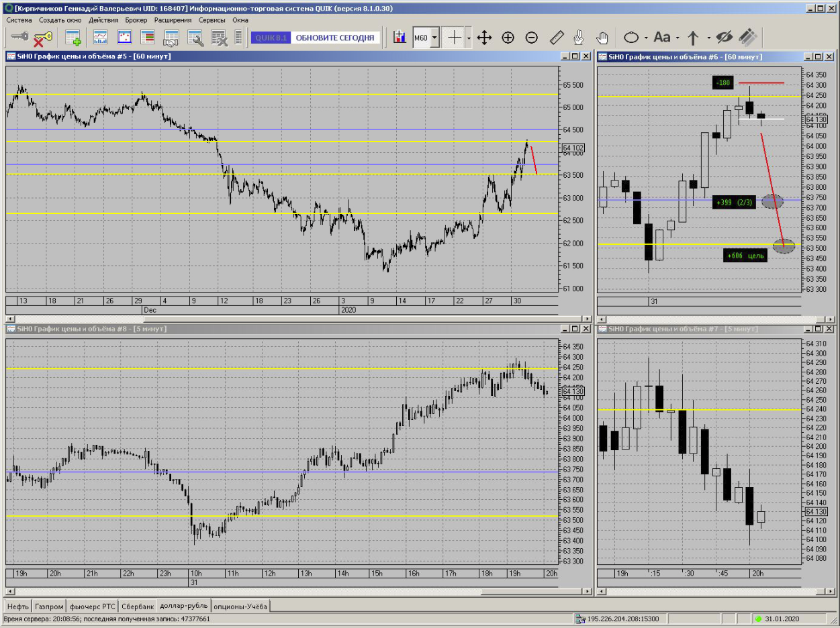The height and width of the screenshot is (628, 840).
Task: Click the -180 stop label on chart #6
Action: pos(724,83)
